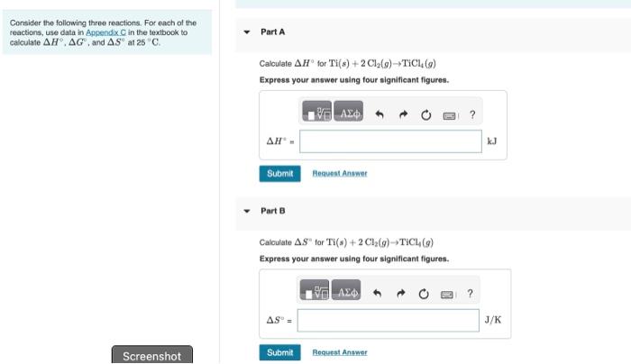Submit the Part B answer

[279, 353]
